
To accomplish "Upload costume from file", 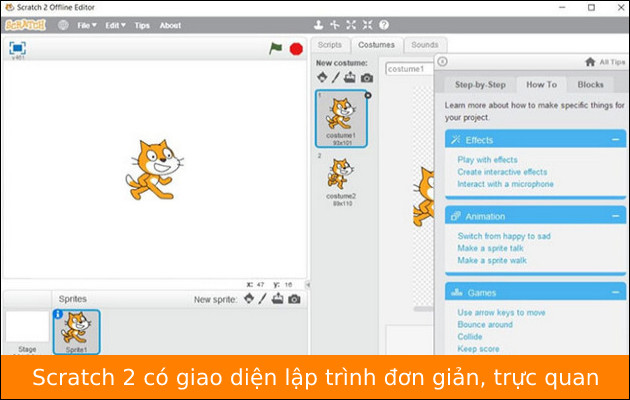I will click(350, 77).
